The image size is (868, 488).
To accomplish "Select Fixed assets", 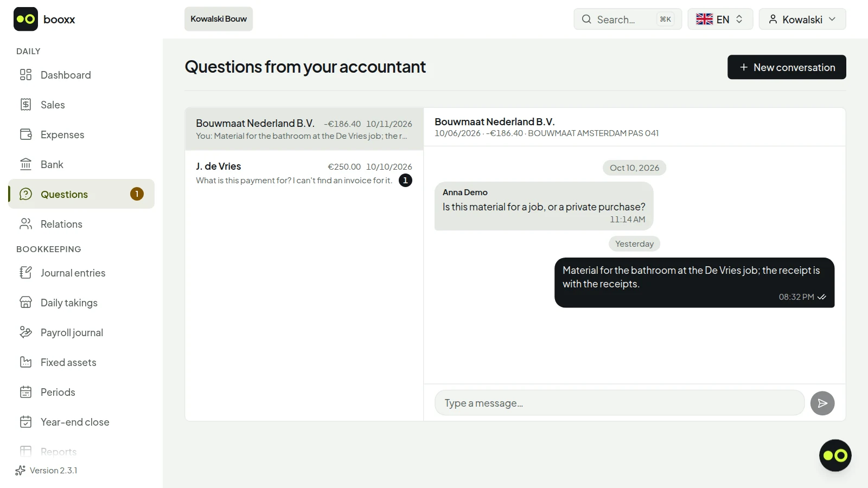I will pos(81,362).
